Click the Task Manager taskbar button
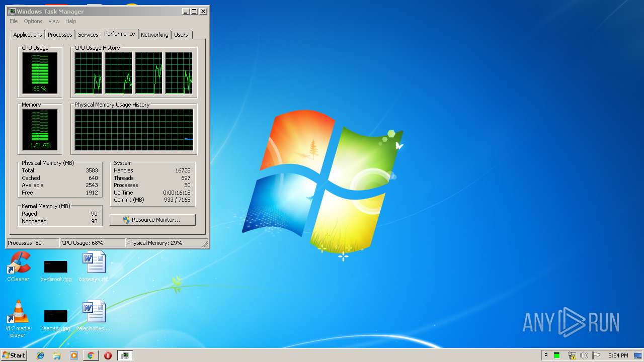Image resolution: width=644 pixels, height=362 pixels. (125, 355)
